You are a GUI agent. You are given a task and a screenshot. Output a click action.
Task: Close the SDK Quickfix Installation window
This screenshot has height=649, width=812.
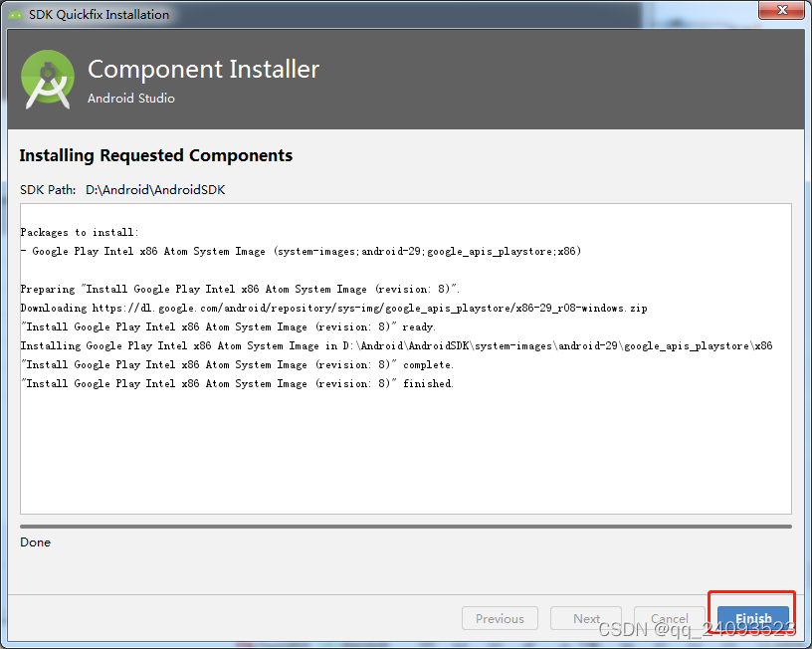[x=781, y=12]
